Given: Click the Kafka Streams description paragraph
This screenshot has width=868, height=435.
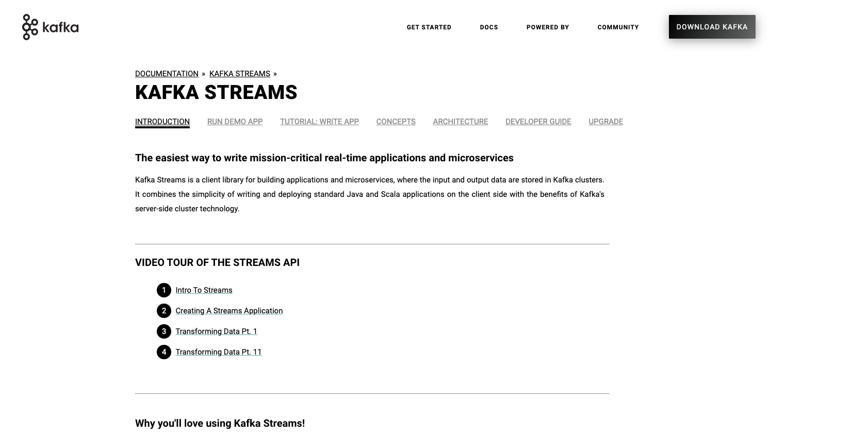Looking at the screenshot, I should coord(370,194).
